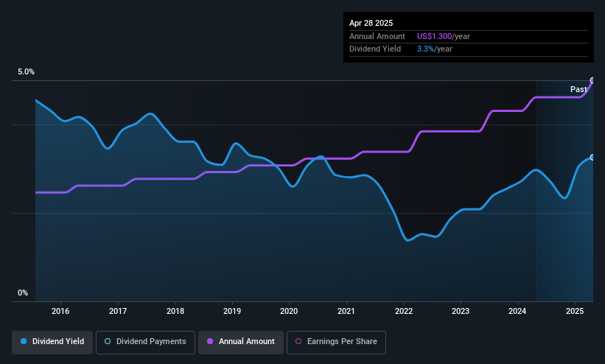Click the 2018 x-axis label

tap(175, 311)
